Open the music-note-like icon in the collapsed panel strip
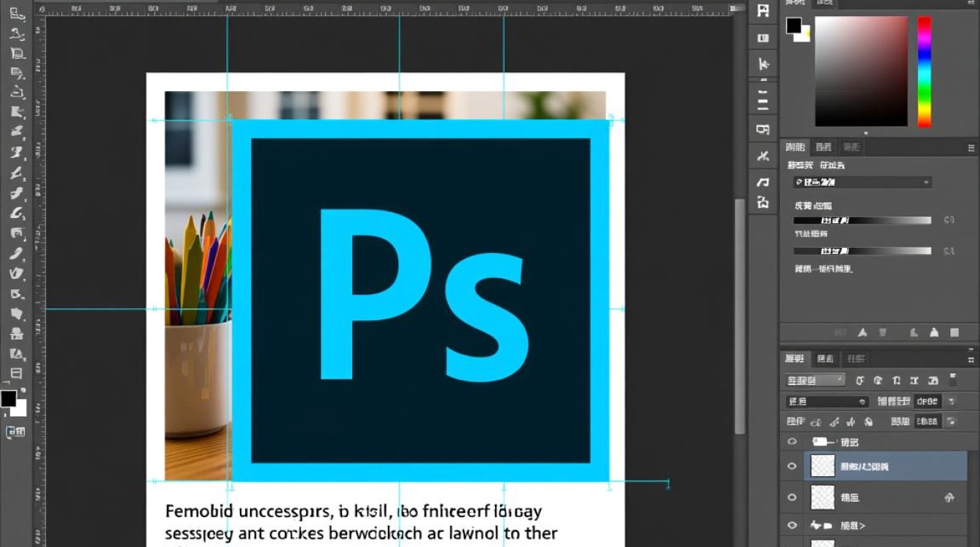Screen dimensions: 980x547 tap(763, 182)
